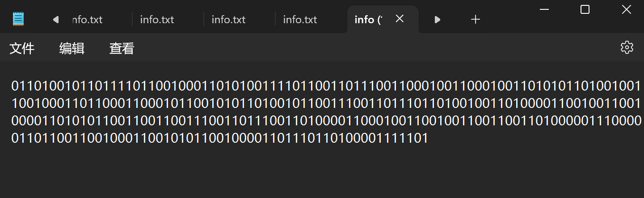The image size is (644, 198).
Task: Open the 编辑 menu
Action: point(72,48)
